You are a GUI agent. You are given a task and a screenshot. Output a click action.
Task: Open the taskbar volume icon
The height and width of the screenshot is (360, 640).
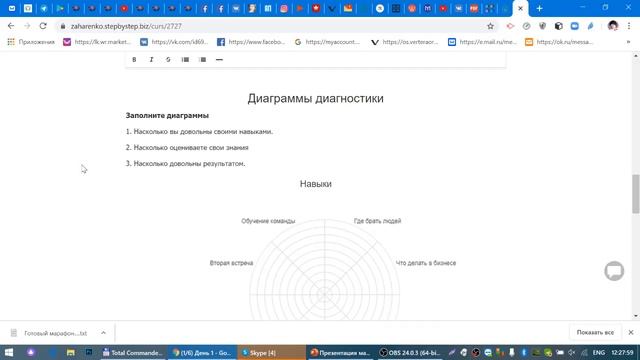click(x=572, y=353)
